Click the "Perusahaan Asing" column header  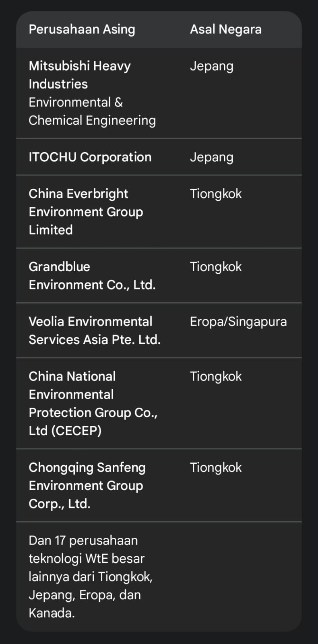click(x=82, y=29)
